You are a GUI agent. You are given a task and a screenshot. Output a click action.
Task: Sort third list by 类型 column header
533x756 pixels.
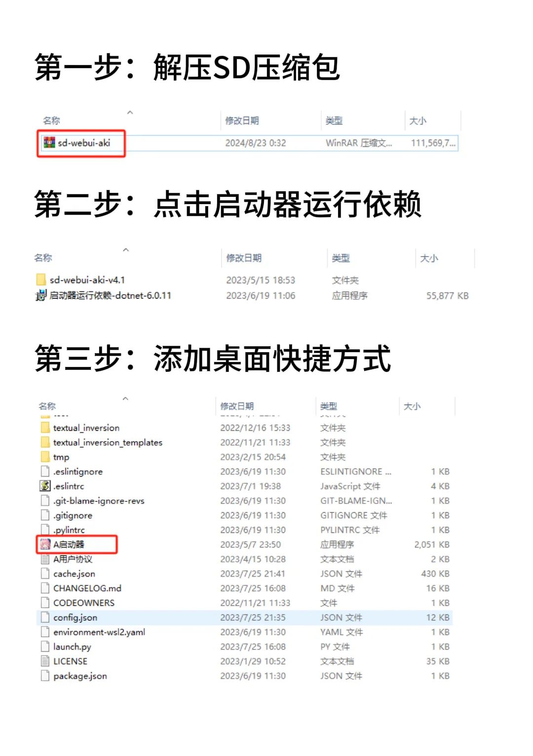pos(329,406)
